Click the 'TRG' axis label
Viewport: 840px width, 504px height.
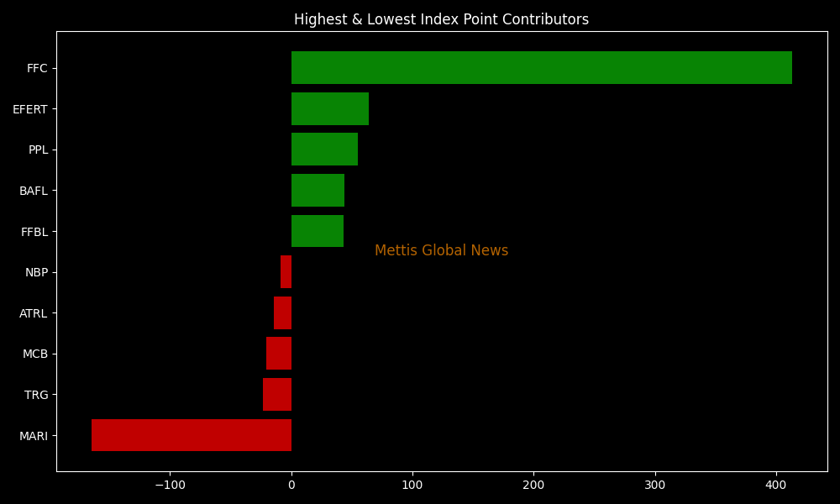click(36, 396)
